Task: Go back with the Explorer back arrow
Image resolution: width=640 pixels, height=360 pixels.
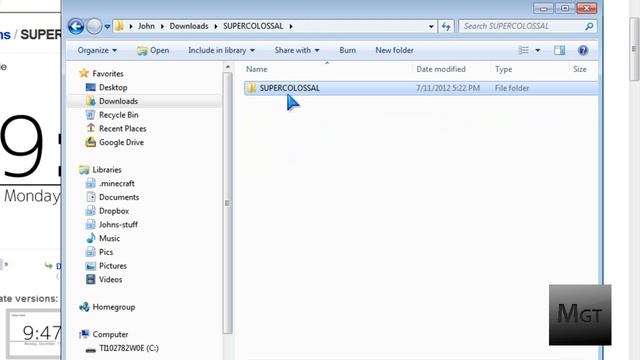Action: (x=76, y=27)
